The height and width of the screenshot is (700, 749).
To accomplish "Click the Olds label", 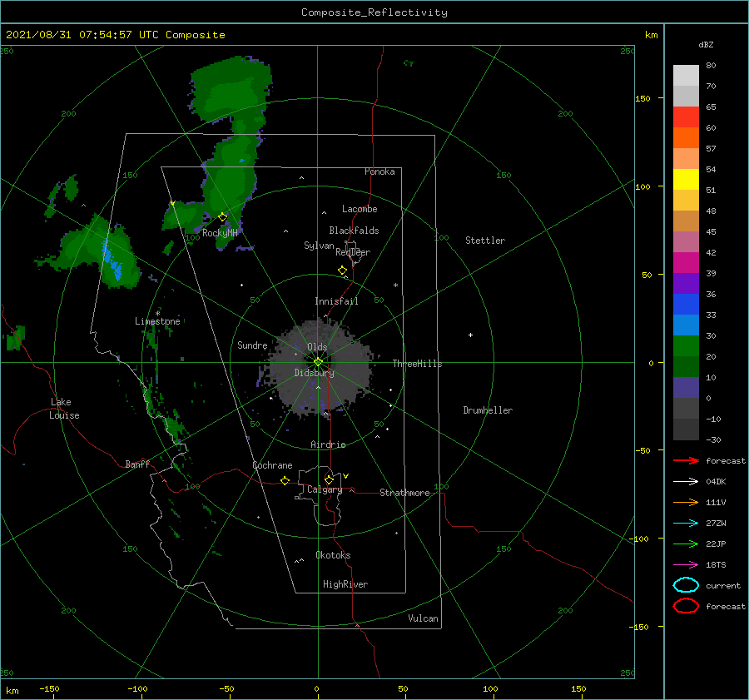I will (x=317, y=347).
